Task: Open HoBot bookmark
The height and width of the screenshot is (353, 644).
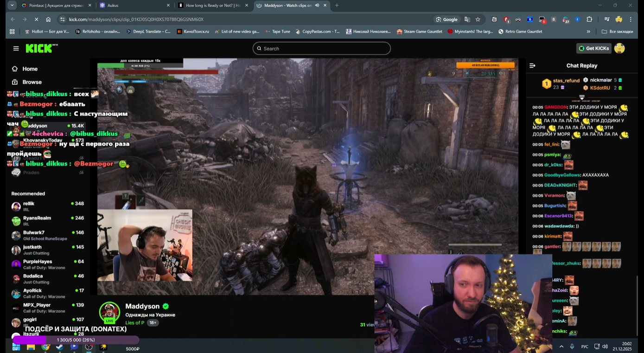Action: pyautogui.click(x=47, y=32)
